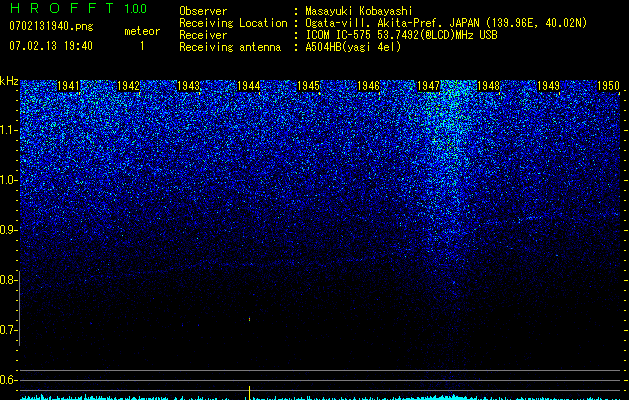This screenshot has height=400, width=629.
Task: Click the HROFFT 1.0.0 title text
Action: tap(78, 8)
